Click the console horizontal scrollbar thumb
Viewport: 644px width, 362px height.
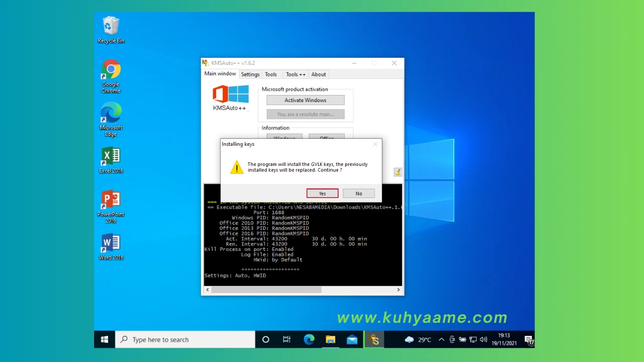pos(266,290)
